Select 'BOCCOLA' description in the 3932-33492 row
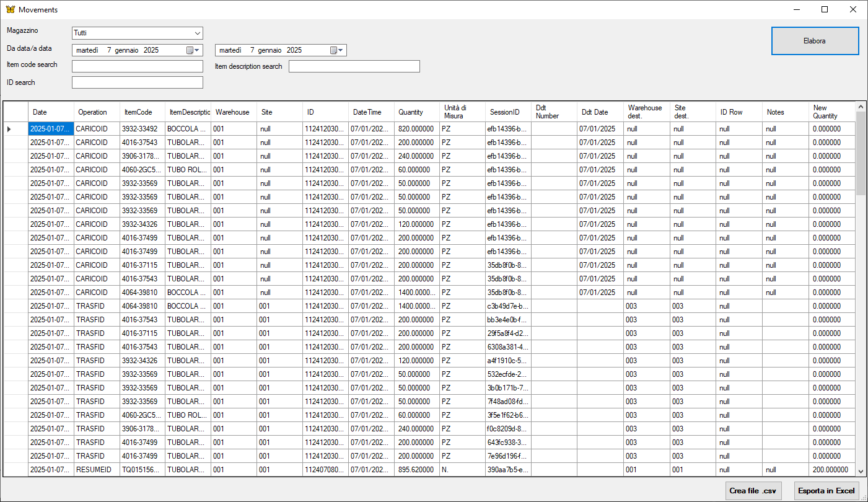Viewport: 868px width, 502px height. click(x=188, y=129)
